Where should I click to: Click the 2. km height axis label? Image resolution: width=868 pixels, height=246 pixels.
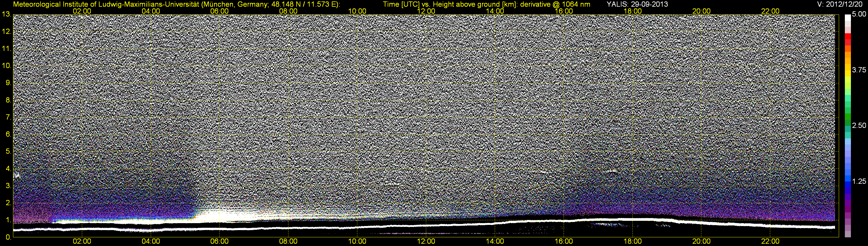click(x=8, y=203)
